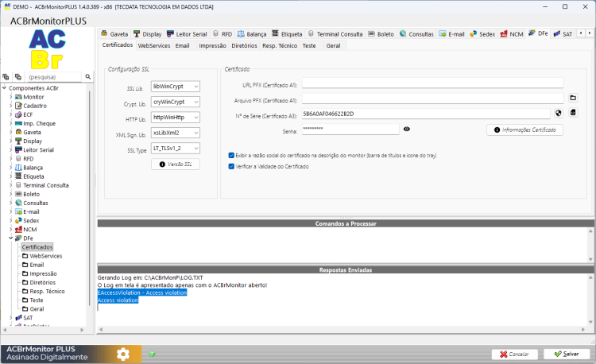Open the SSL Type dropdown LT_TLSv1_2
Screen dimensions: 596x364
[176, 148]
